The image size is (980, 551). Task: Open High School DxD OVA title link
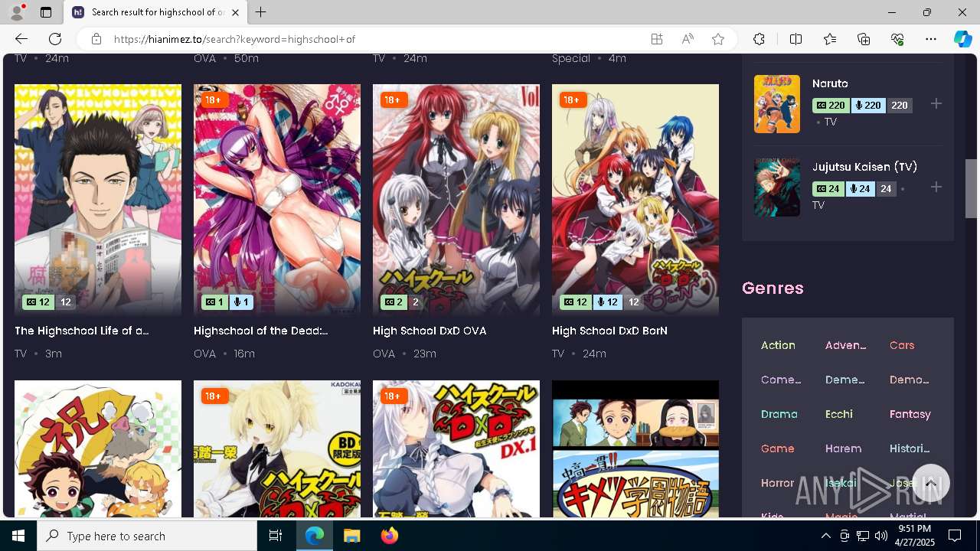[x=430, y=331]
